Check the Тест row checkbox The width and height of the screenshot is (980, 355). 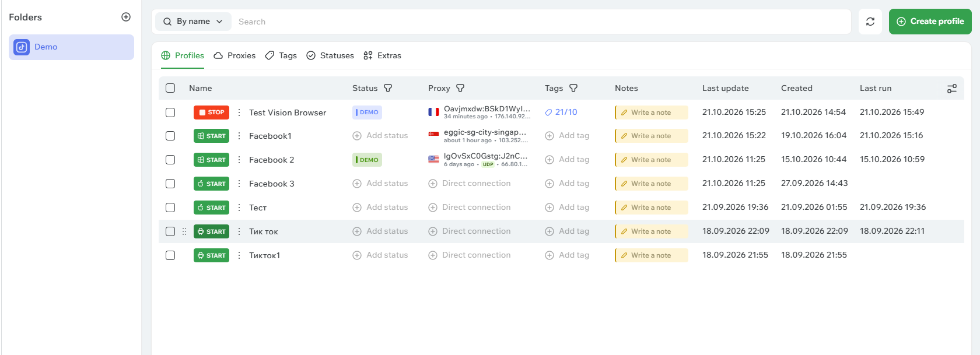[170, 208]
